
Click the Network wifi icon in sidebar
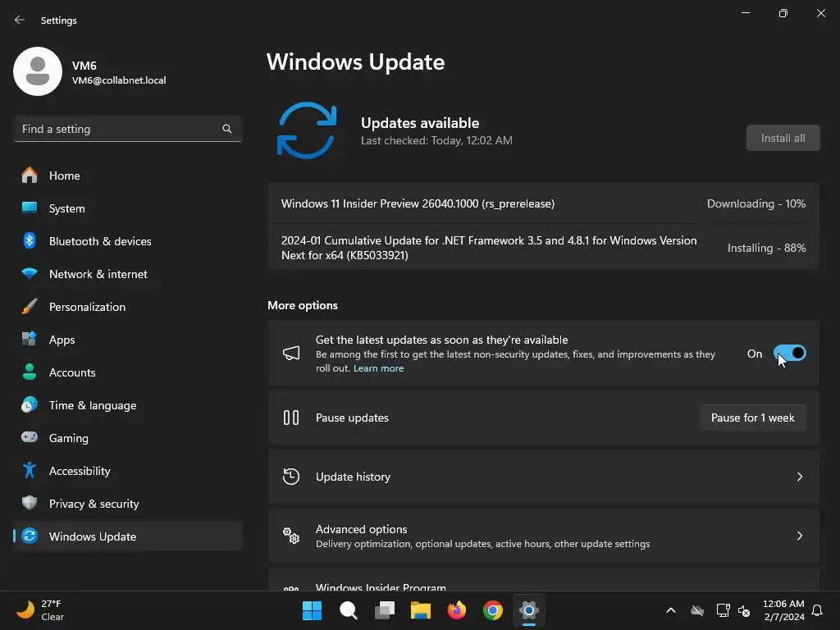[x=30, y=274]
